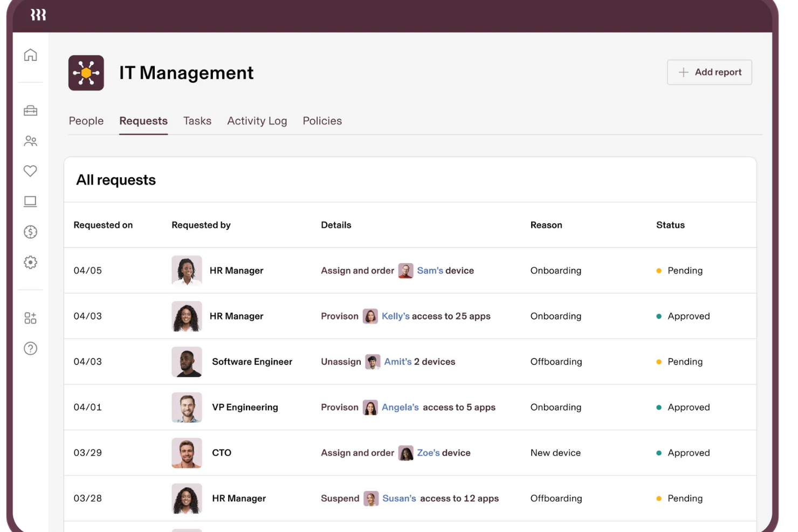
Task: View the Activity Log tab
Action: click(257, 121)
